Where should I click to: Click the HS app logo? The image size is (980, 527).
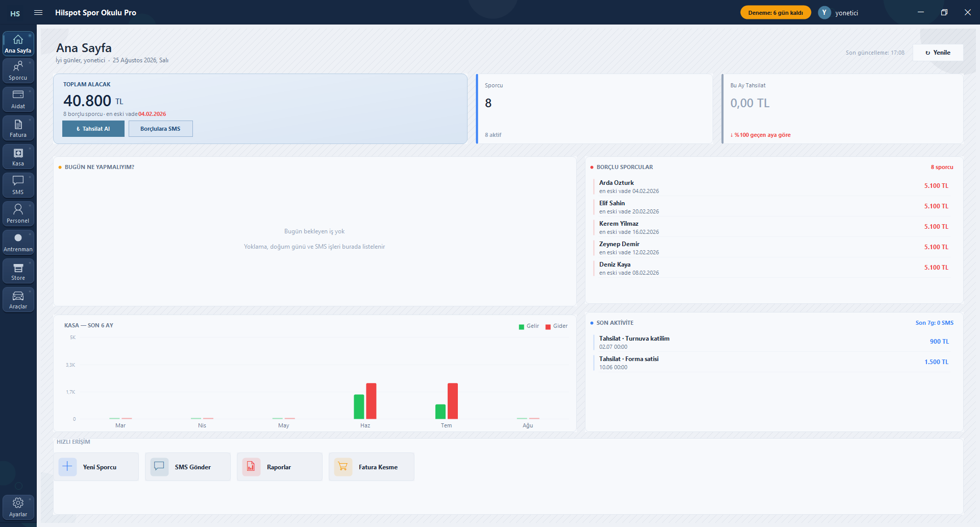15,13
